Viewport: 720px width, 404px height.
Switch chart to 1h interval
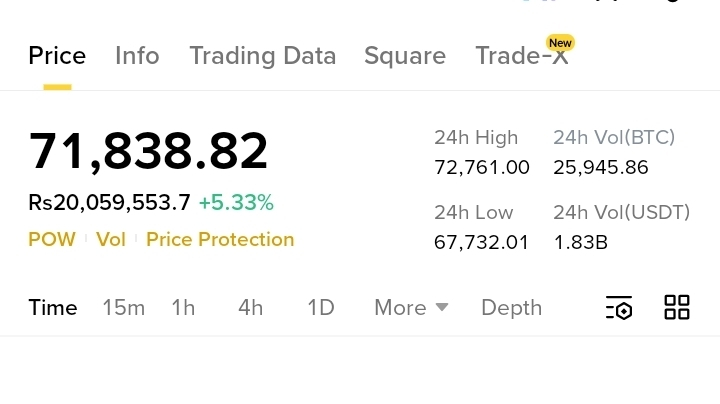[x=183, y=308]
